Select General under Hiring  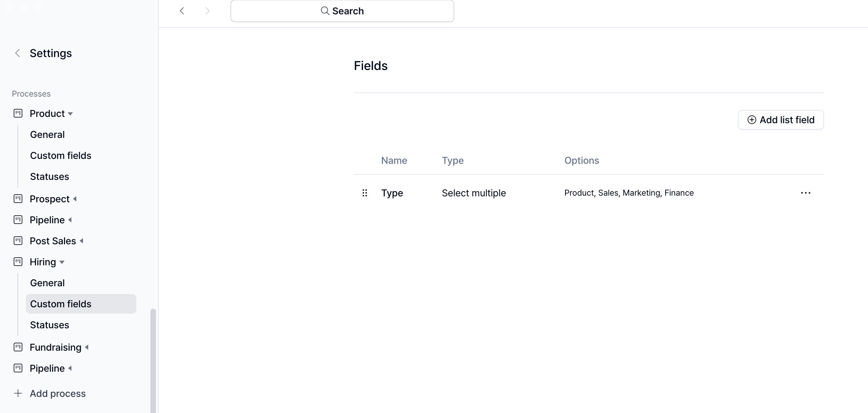(x=47, y=282)
